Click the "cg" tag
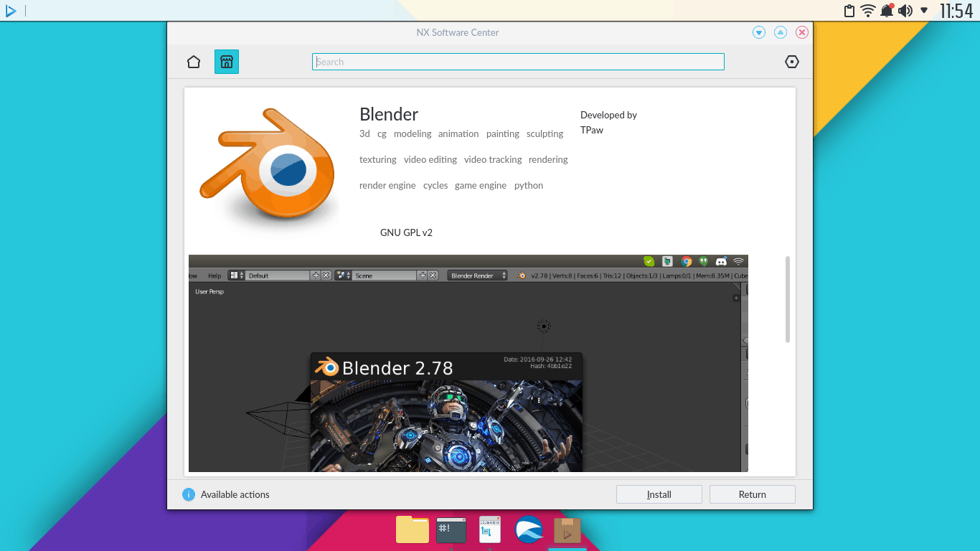Viewport: 980px width, 551px height. click(x=382, y=134)
